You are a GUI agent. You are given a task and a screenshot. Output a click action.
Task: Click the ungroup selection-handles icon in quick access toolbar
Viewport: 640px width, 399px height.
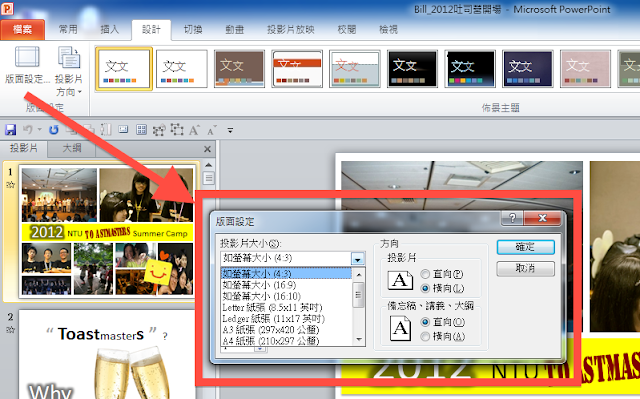177,130
